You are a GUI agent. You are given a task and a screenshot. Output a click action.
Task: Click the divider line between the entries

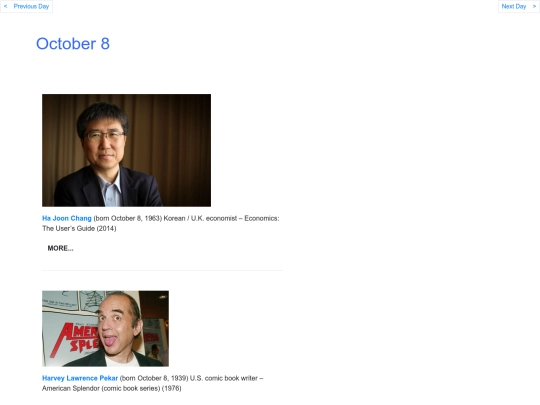[x=162, y=271]
